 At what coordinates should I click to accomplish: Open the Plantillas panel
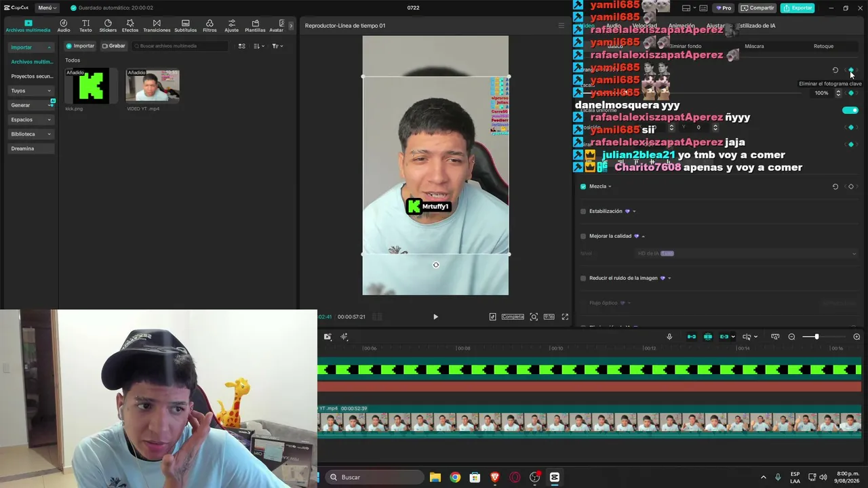coord(255,26)
